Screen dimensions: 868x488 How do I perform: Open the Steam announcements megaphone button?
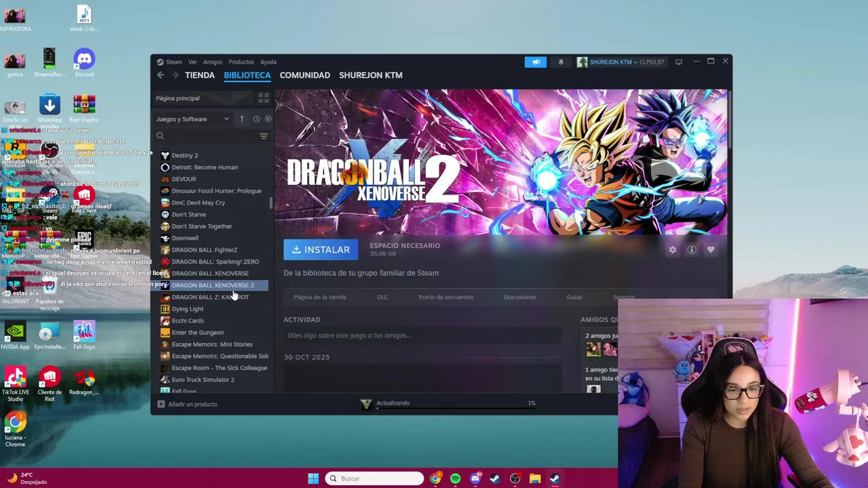click(x=536, y=62)
